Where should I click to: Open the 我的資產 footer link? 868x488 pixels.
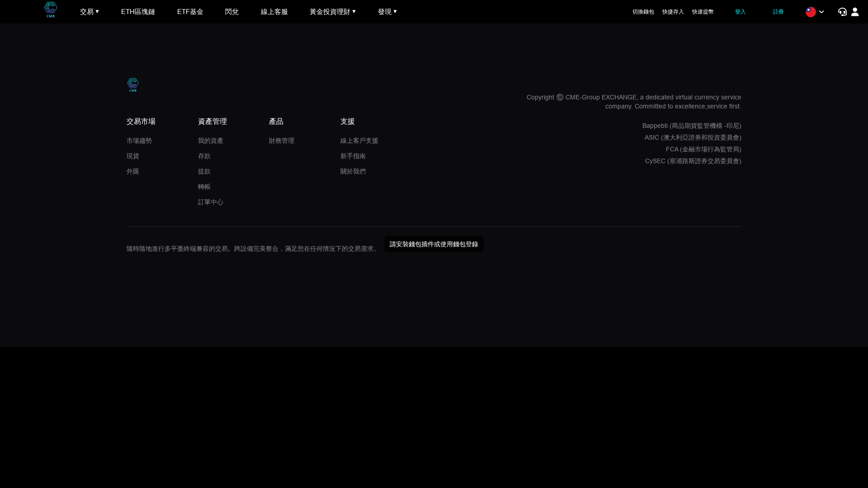[211, 141]
